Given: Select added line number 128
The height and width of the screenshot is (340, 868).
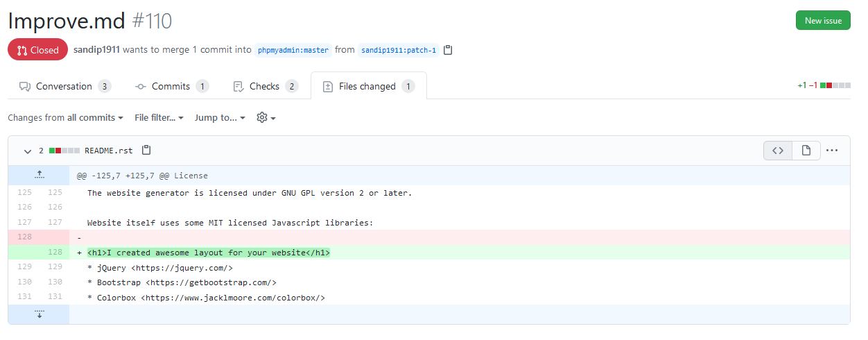Looking at the screenshot, I should (54, 252).
